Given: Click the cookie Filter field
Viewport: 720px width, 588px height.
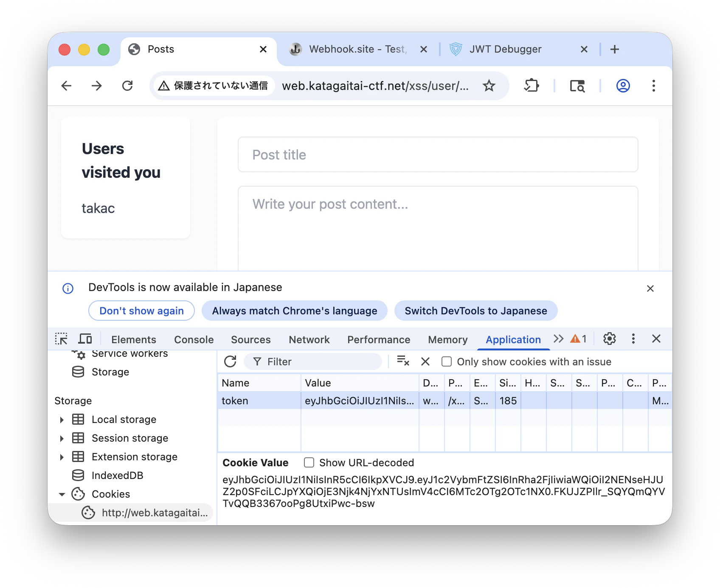Looking at the screenshot, I should [x=313, y=361].
